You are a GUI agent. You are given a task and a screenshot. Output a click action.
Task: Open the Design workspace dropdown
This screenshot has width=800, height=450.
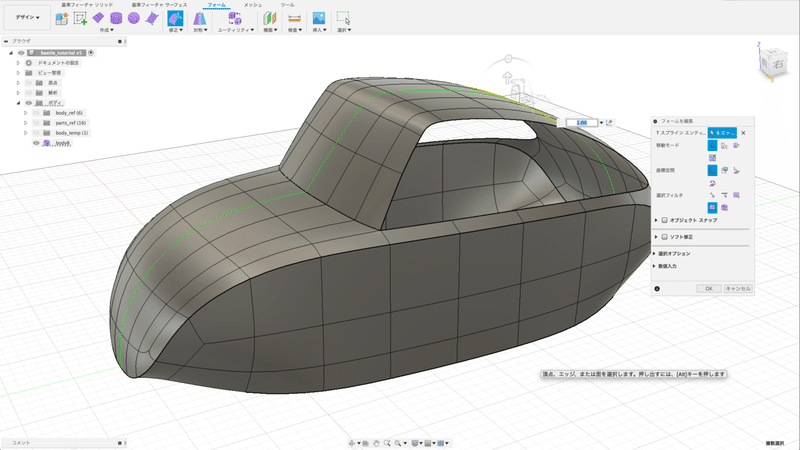click(x=27, y=17)
